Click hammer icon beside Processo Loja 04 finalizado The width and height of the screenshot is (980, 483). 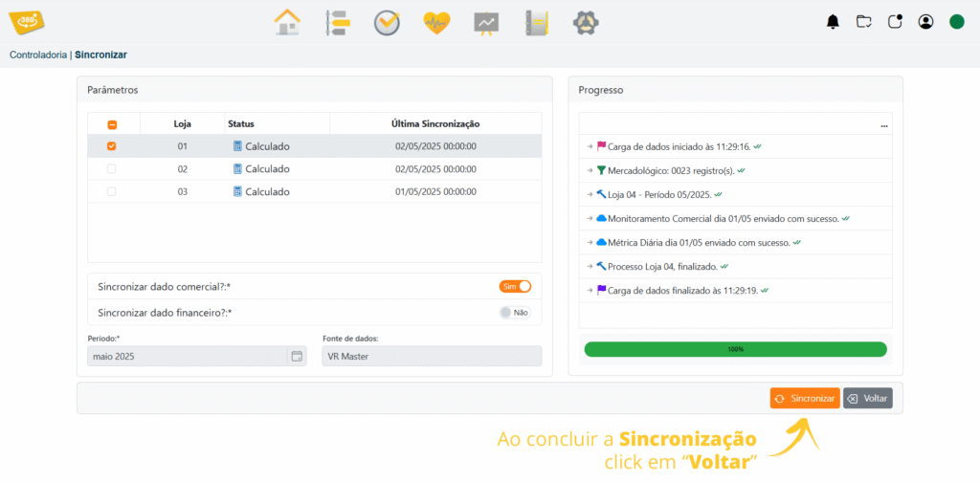[x=601, y=266]
